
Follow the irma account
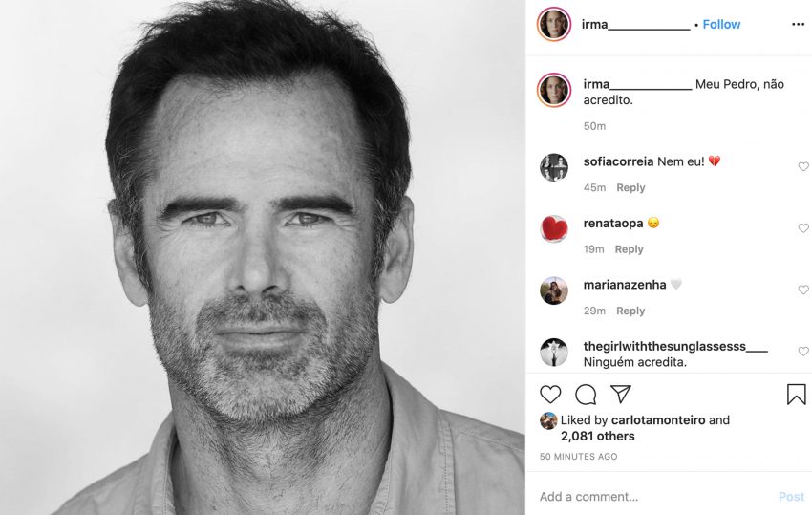click(x=721, y=24)
